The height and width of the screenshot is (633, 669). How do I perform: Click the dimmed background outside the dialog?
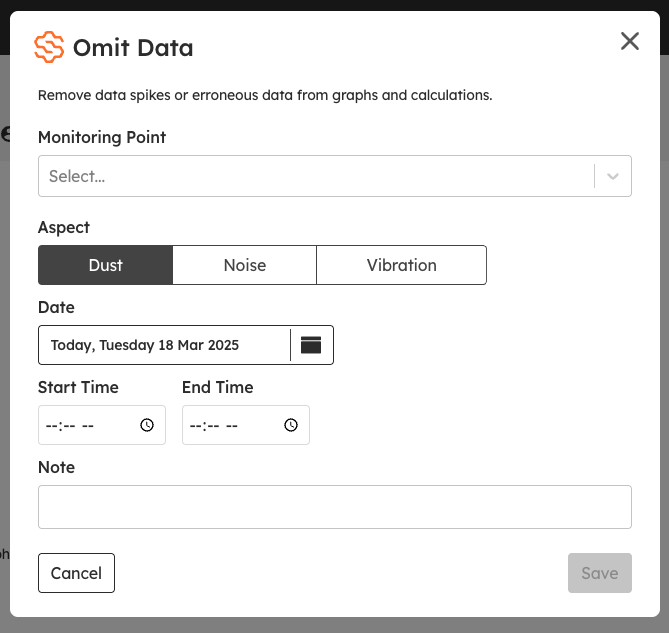(x=334, y=625)
